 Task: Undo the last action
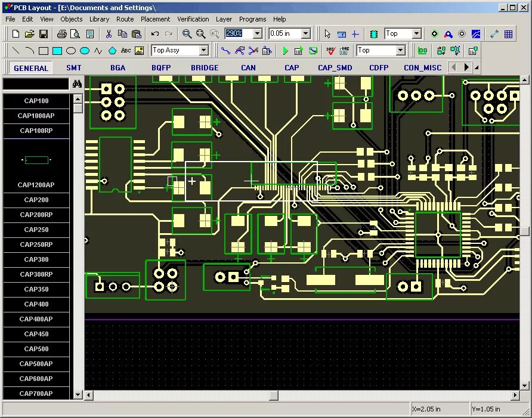(x=155, y=33)
